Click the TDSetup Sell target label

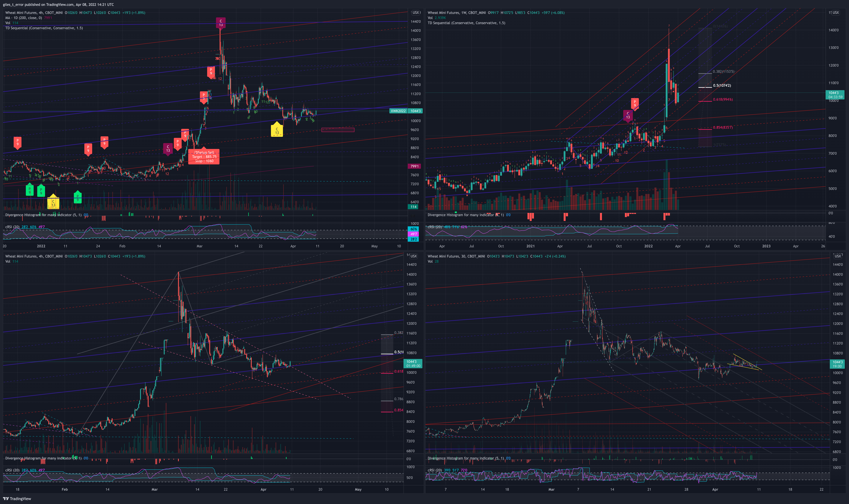coord(204,157)
